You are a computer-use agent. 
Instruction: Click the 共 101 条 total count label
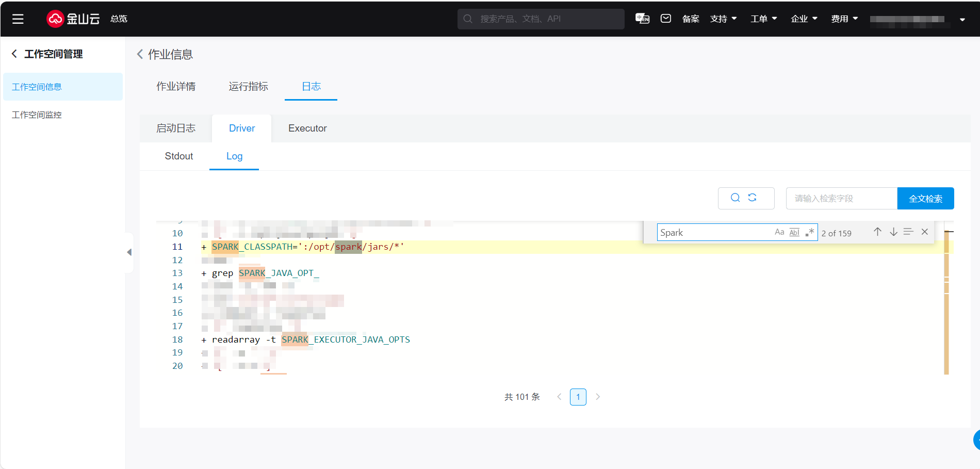tap(522, 397)
